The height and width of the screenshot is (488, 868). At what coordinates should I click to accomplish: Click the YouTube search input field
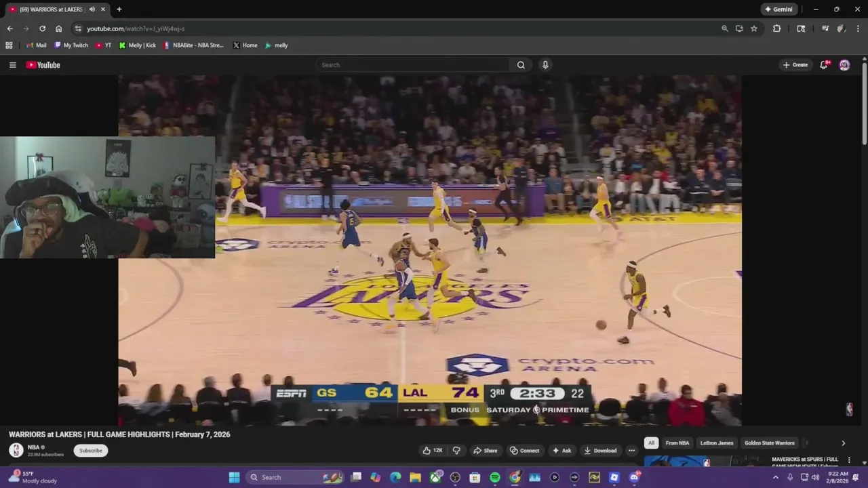[412, 65]
